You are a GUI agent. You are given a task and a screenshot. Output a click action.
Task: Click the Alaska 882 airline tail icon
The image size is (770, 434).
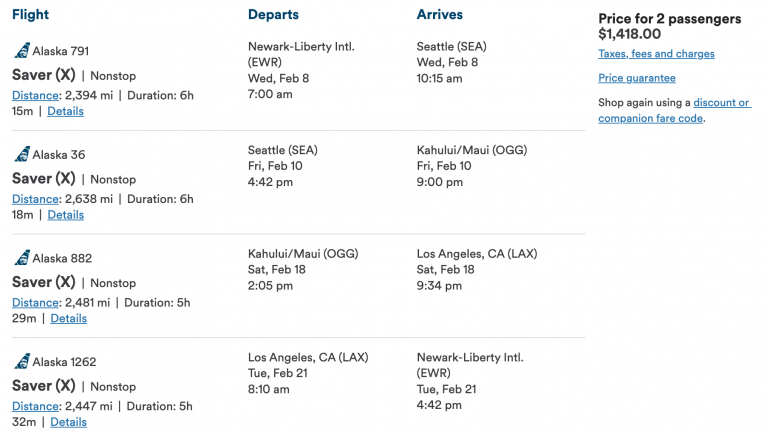(21, 257)
